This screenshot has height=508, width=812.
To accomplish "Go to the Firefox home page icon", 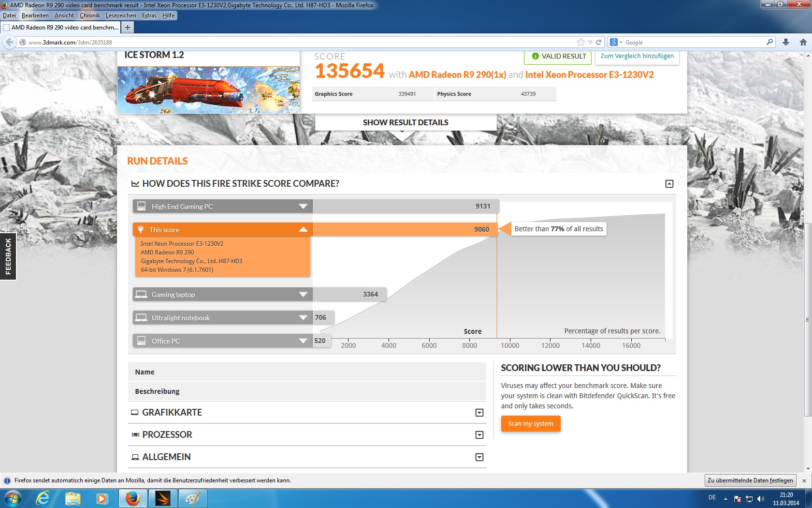I will tap(803, 42).
